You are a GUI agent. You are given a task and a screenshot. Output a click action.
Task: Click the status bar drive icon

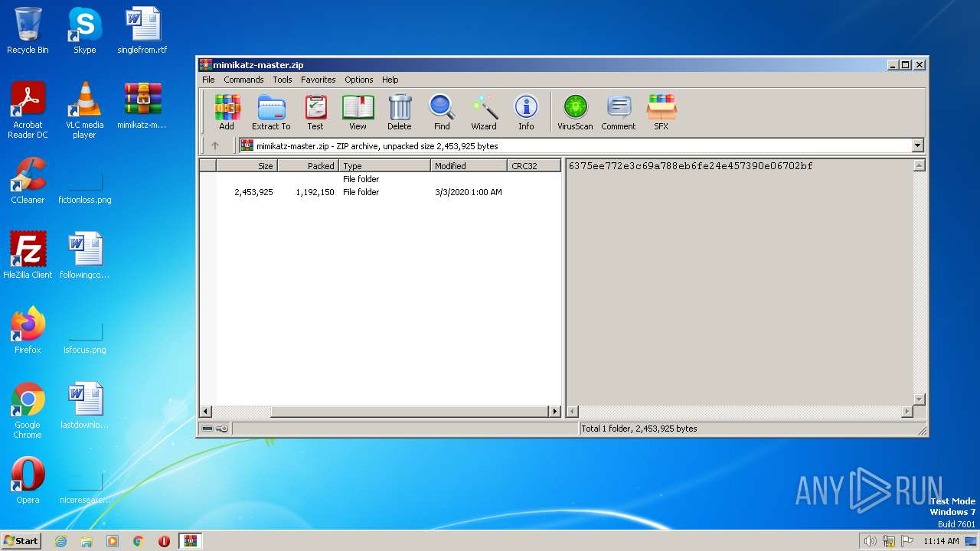click(x=207, y=429)
